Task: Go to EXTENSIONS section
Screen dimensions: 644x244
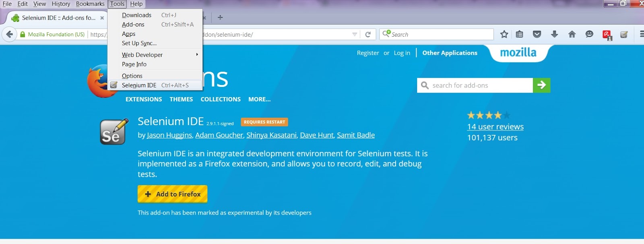Action: pyautogui.click(x=144, y=99)
